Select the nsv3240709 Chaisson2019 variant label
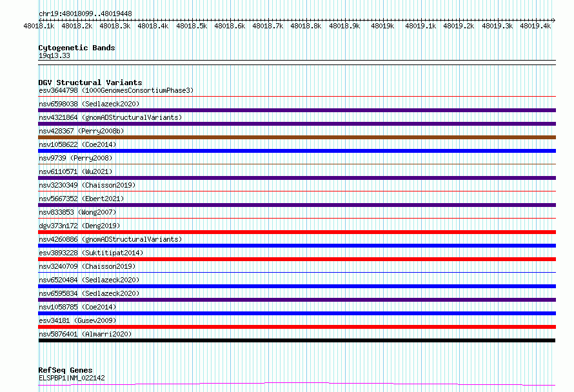 click(x=87, y=266)
